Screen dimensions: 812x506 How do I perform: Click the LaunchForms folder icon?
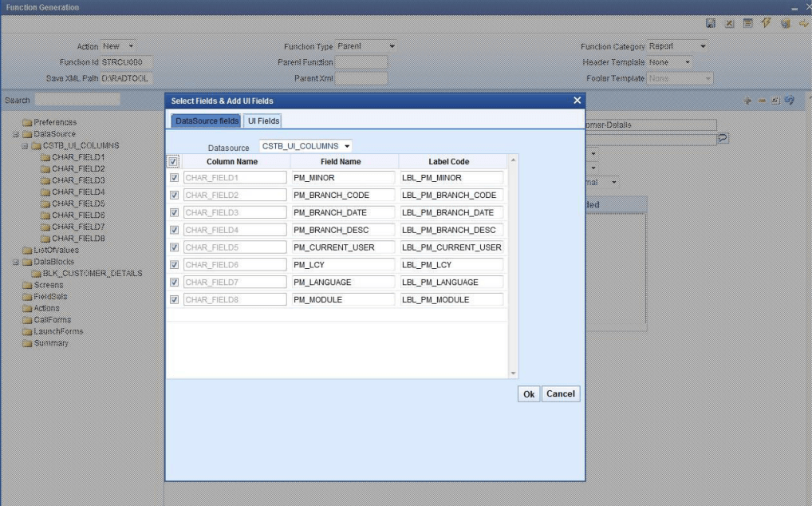[x=27, y=331]
